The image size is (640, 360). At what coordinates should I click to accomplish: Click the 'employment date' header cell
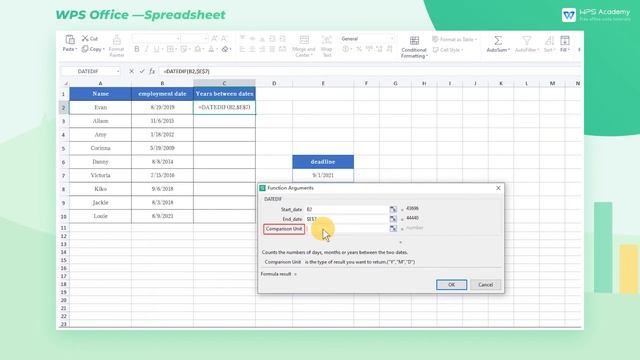tap(162, 94)
